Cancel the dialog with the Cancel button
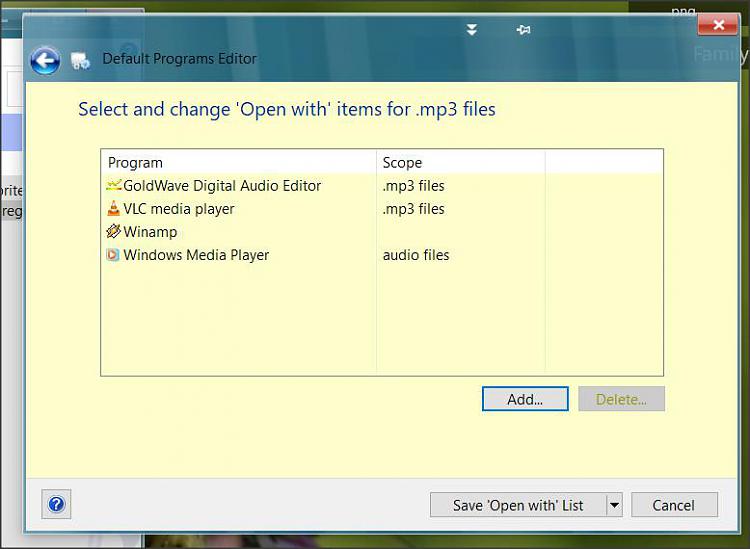Image resolution: width=750 pixels, height=549 pixels. [674, 505]
